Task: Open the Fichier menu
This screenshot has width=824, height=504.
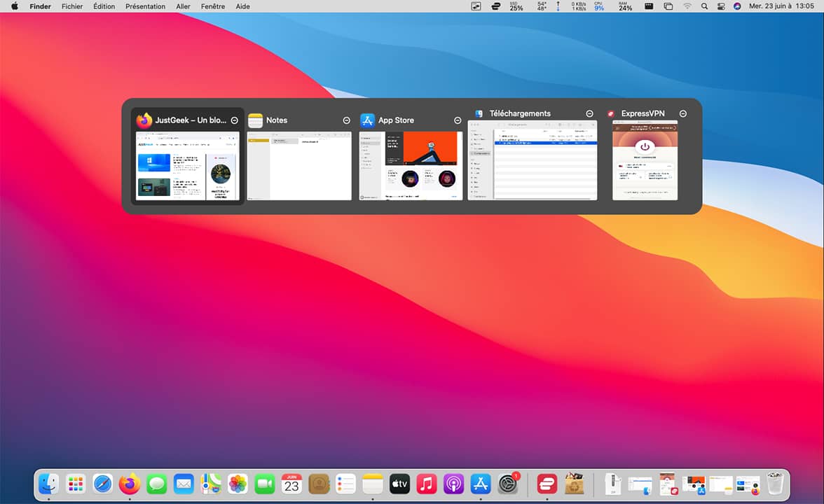Action: coord(72,6)
